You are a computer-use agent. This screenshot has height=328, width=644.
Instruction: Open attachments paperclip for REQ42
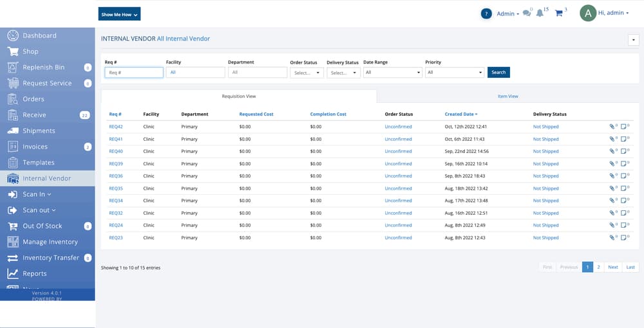[612, 127]
